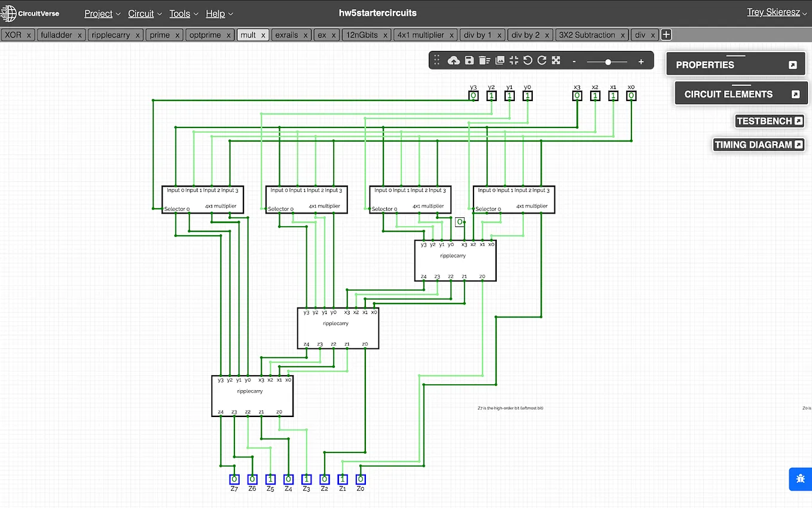
Task: Adjust the zoom level slider
Action: pos(607,61)
